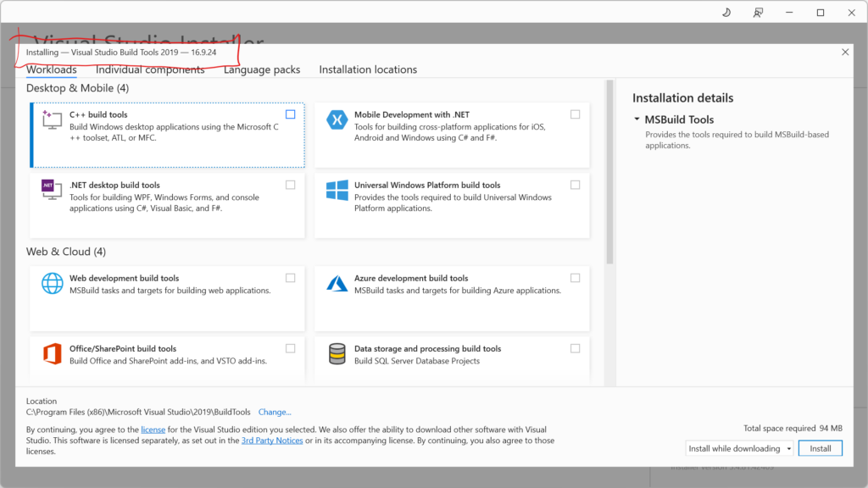Click the 'Azure development build tools' title text
This screenshot has height=488, width=868.
[x=411, y=278]
